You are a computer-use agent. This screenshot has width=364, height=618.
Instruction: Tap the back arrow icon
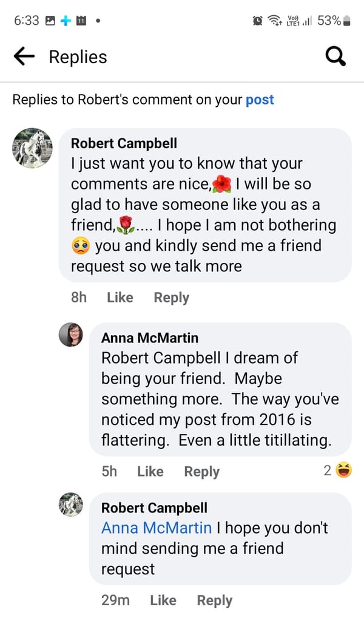pyautogui.click(x=24, y=57)
